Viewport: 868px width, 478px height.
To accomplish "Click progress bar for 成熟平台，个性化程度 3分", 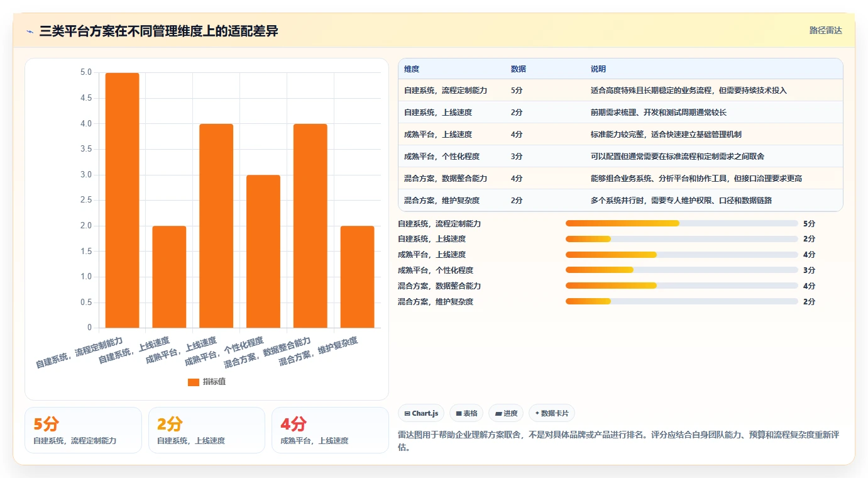I will tap(682, 270).
